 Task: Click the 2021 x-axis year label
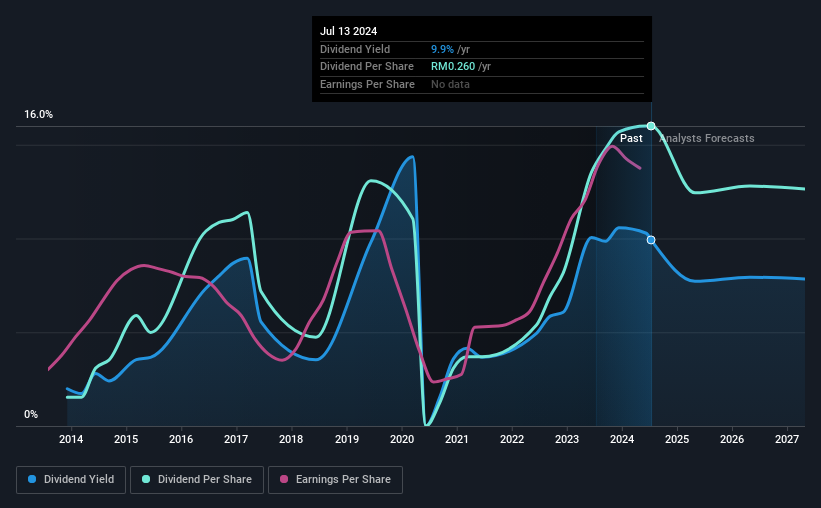click(457, 439)
